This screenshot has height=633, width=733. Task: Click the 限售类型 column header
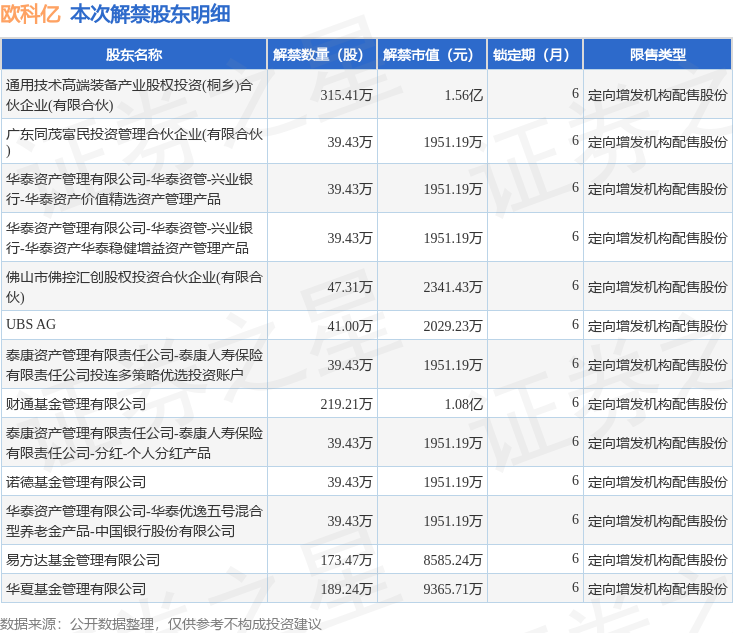point(657,55)
